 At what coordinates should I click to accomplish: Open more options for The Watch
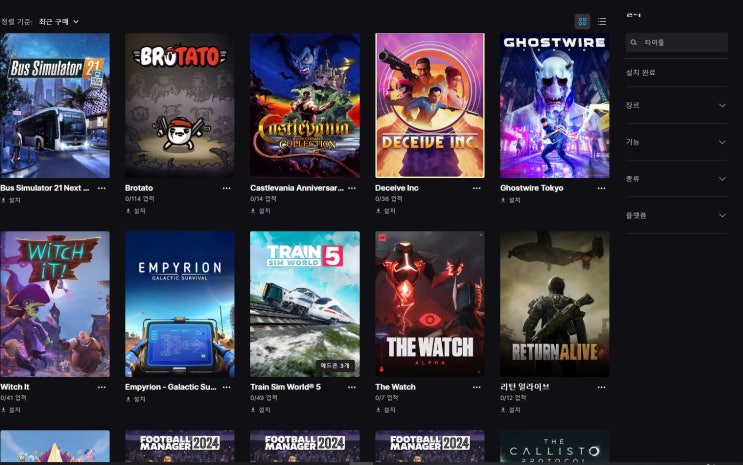(476, 387)
